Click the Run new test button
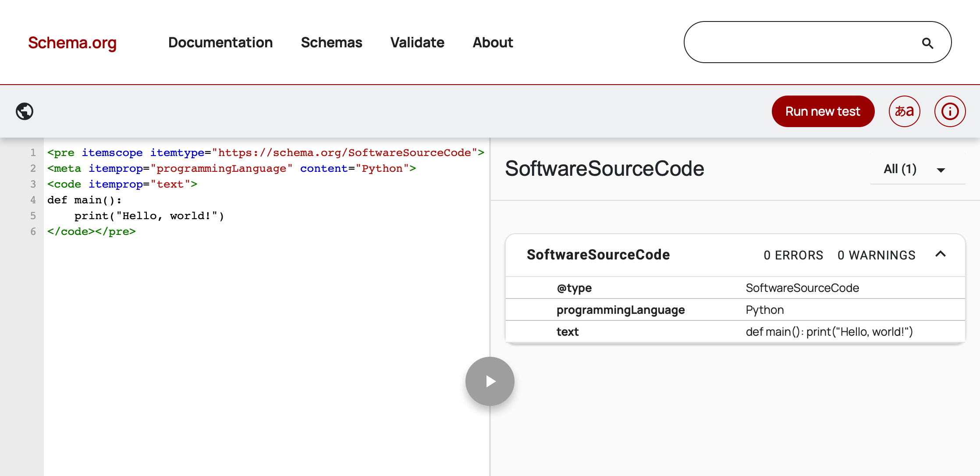Image resolution: width=980 pixels, height=476 pixels. (823, 111)
